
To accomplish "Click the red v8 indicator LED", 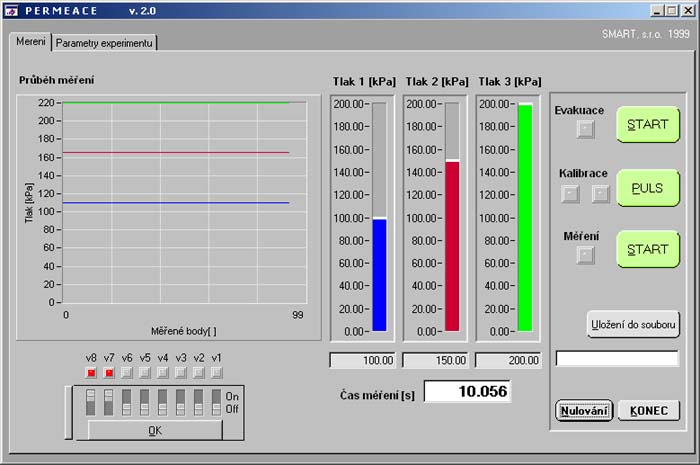I will pos(91,373).
